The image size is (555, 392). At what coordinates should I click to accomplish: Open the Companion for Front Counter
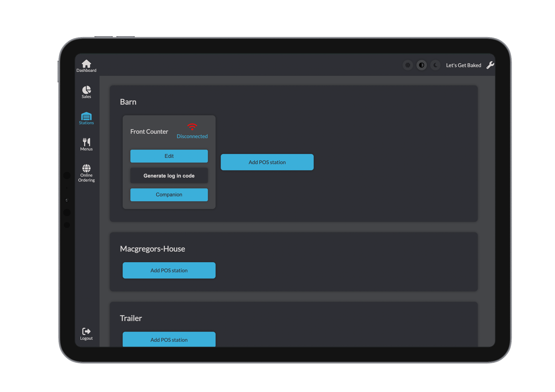[x=169, y=195]
